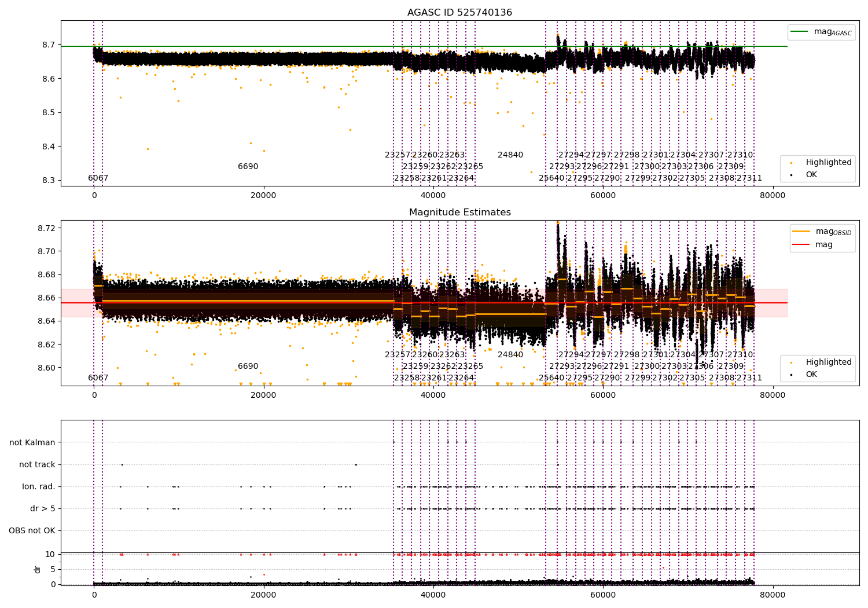
Task: Click obsid label 27311 in AGASC ID plot
Action: 749,178
